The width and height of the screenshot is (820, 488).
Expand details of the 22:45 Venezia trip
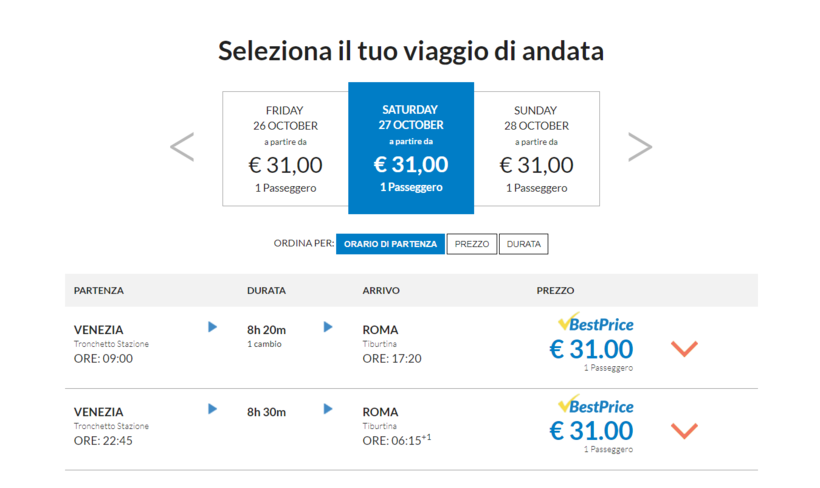tap(684, 431)
